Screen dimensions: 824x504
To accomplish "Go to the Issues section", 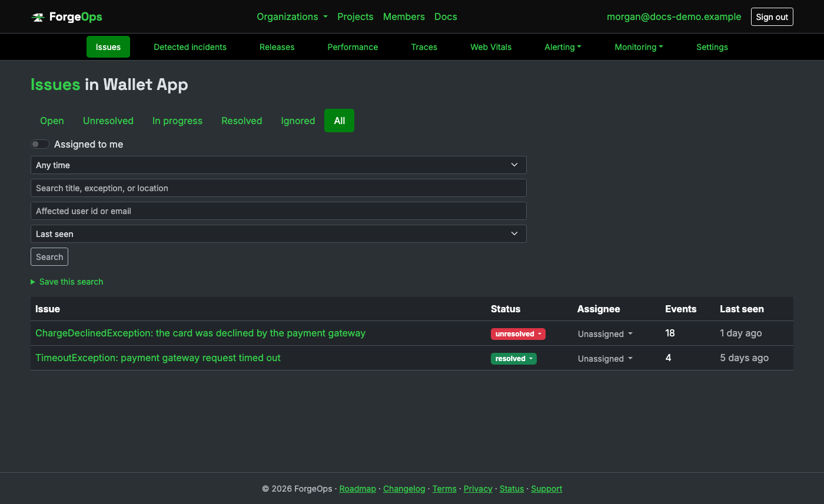I will [108, 47].
